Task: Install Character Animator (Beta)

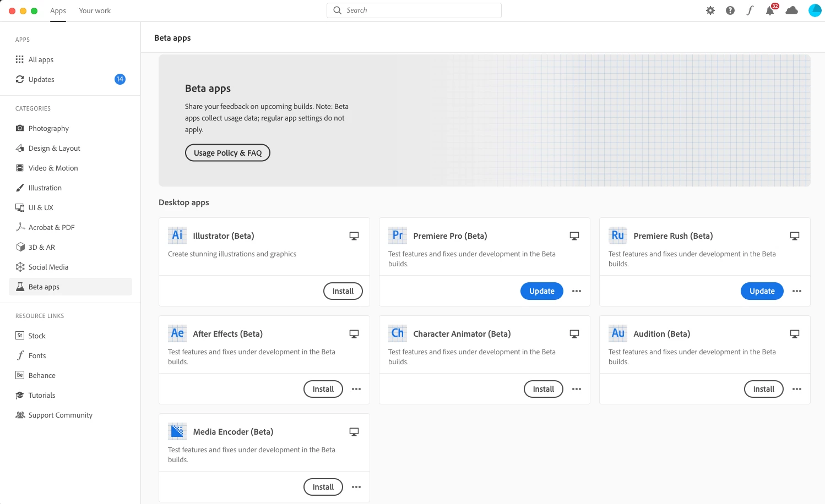Action: 544,389
